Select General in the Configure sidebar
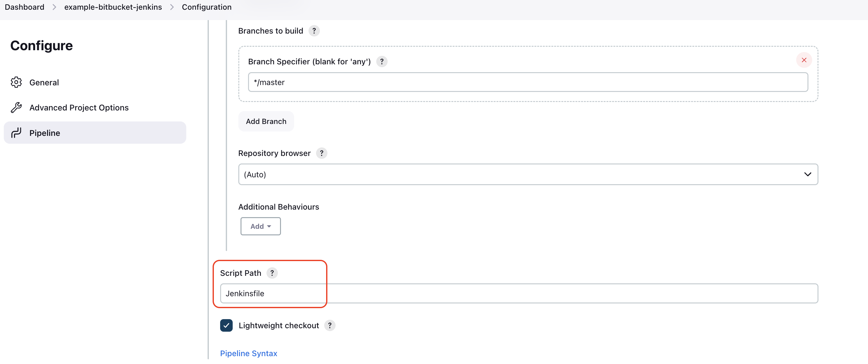 (44, 82)
